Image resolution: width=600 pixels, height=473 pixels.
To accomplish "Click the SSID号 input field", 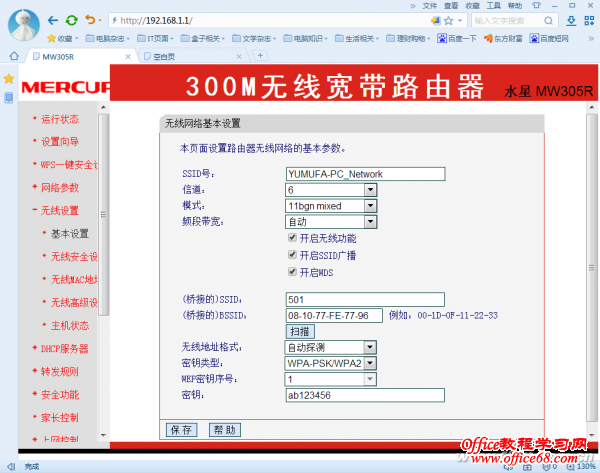I will [x=365, y=174].
